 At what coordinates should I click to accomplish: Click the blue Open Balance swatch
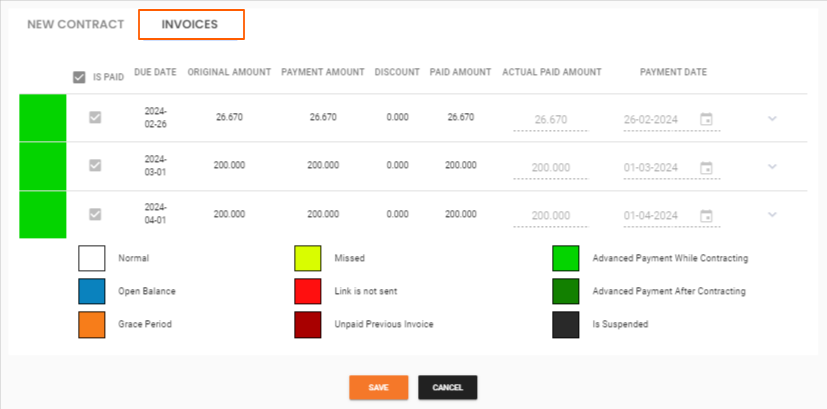click(x=91, y=291)
